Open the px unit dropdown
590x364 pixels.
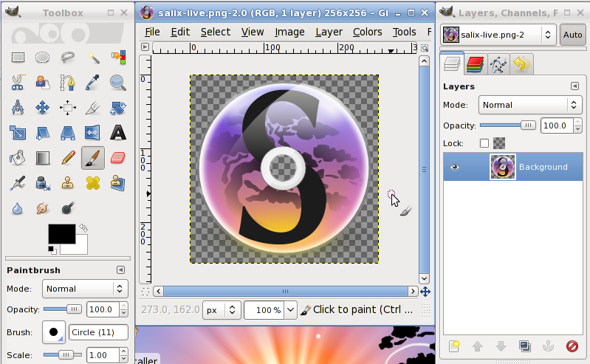[222, 310]
